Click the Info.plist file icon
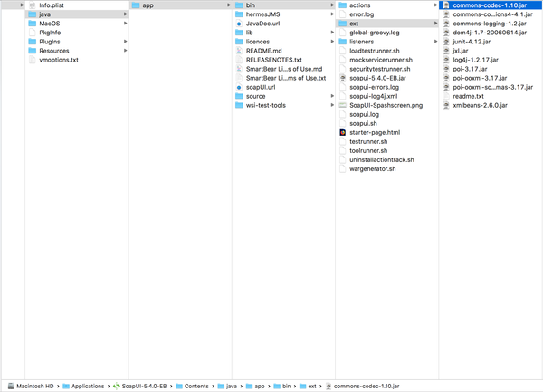The height and width of the screenshot is (392, 543). tap(33, 5)
